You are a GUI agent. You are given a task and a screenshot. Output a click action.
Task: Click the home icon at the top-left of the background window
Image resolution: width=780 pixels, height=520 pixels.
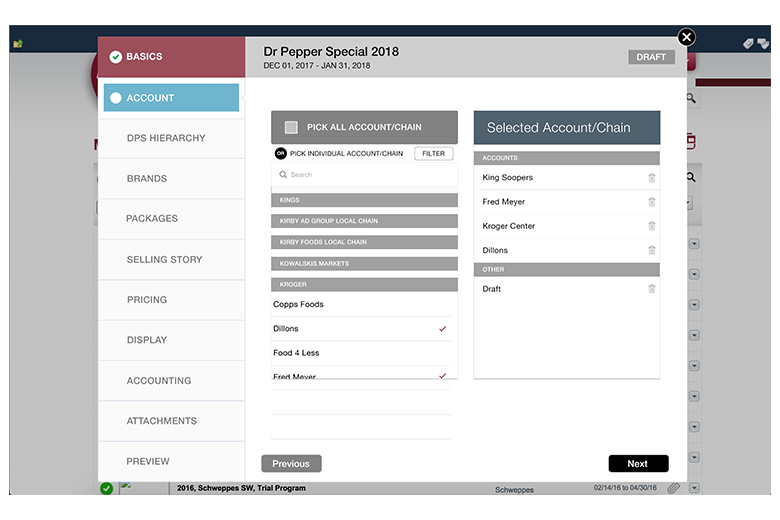tap(18, 44)
